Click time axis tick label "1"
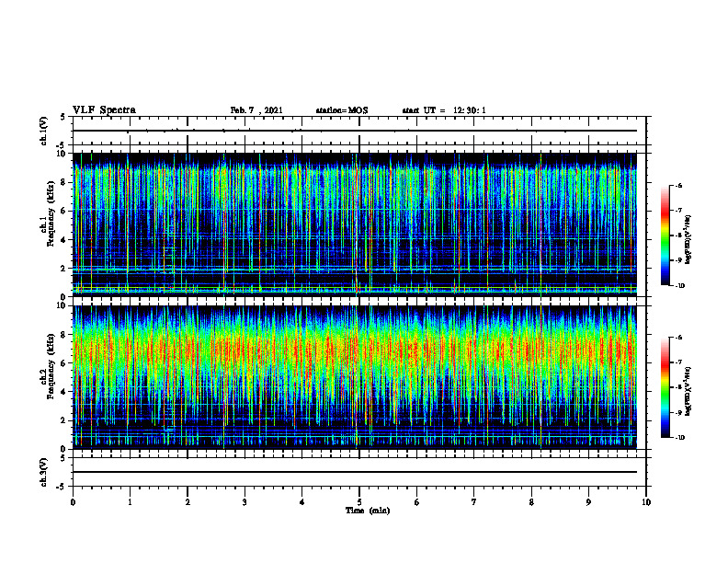 130,502
